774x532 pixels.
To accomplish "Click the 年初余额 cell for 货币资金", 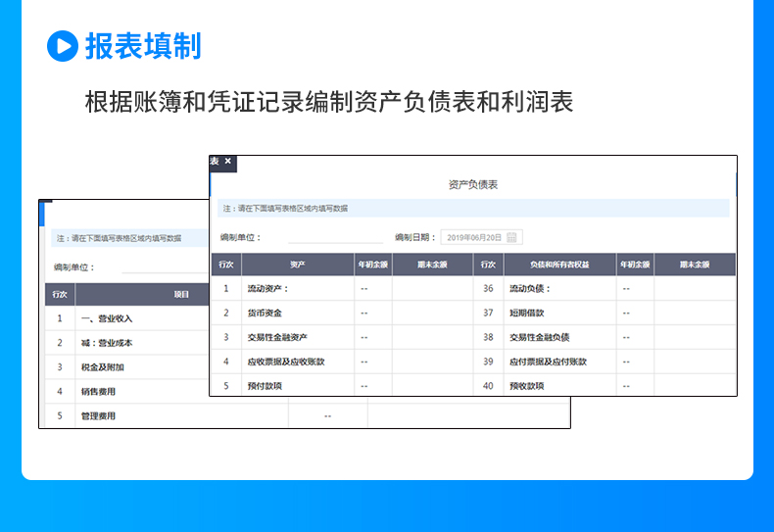I will point(372,313).
